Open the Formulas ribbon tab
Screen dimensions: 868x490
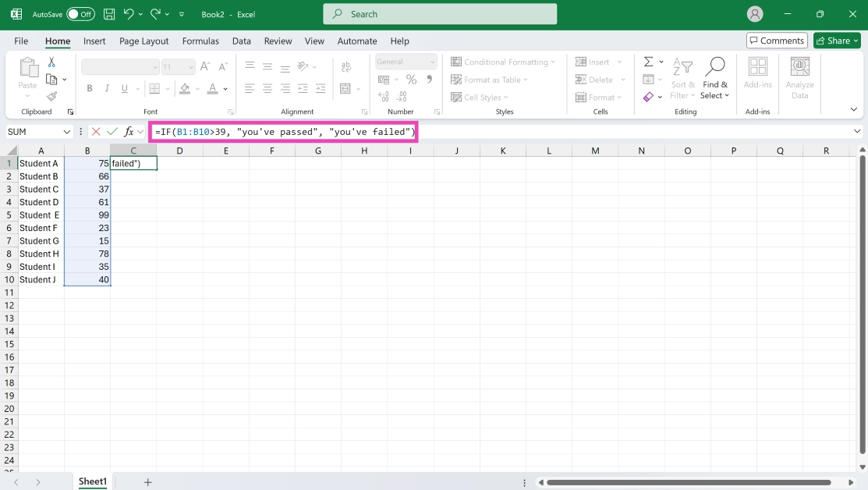200,41
